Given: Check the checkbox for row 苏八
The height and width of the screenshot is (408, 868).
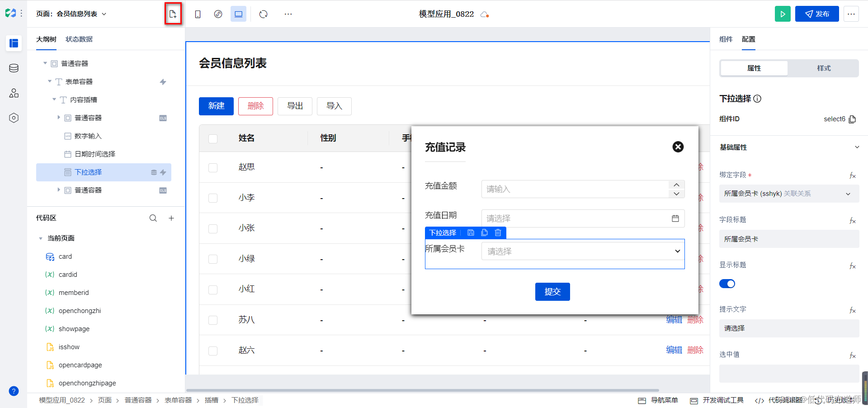Looking at the screenshot, I should click(x=213, y=320).
